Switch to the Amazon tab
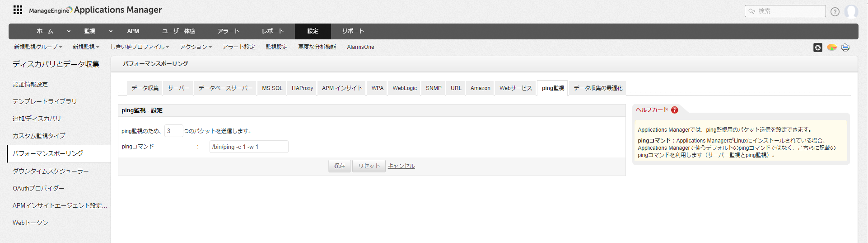868x243 pixels. coord(480,88)
